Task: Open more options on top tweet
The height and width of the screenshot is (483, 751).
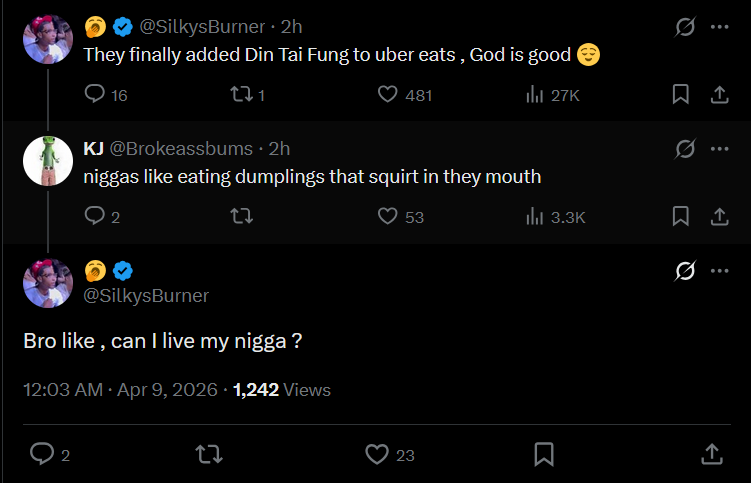Action: click(719, 28)
